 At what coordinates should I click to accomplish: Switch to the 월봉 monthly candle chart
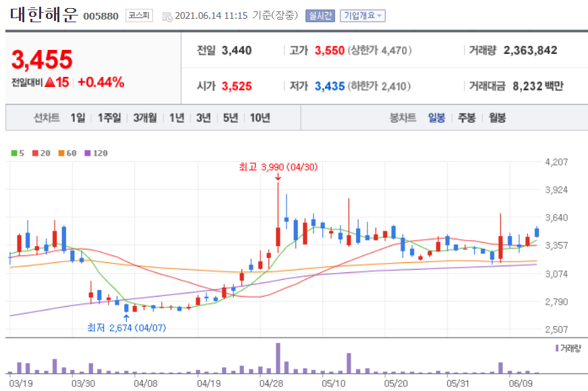coord(497,118)
